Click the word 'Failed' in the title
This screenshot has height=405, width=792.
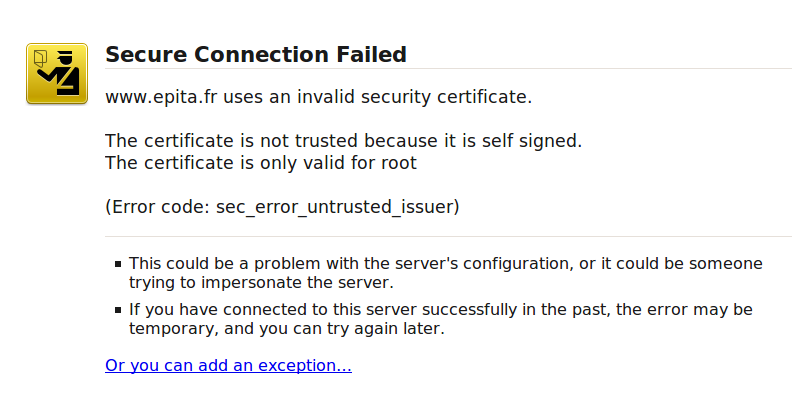[372, 55]
